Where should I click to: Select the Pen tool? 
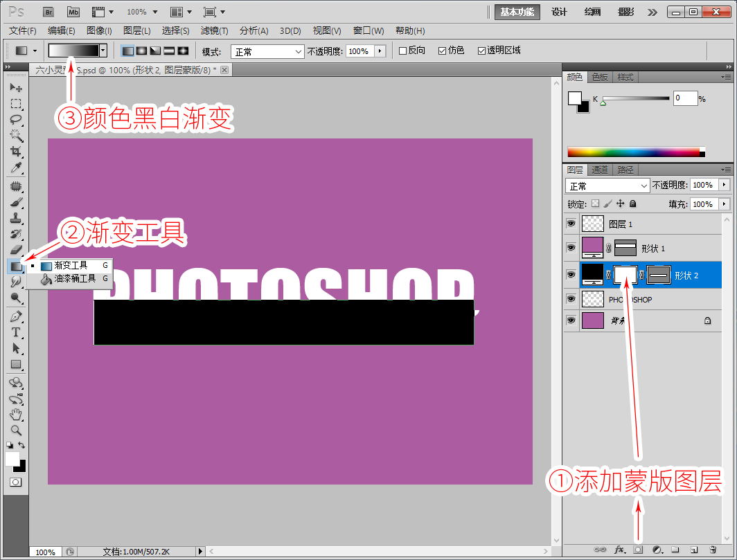click(x=16, y=316)
